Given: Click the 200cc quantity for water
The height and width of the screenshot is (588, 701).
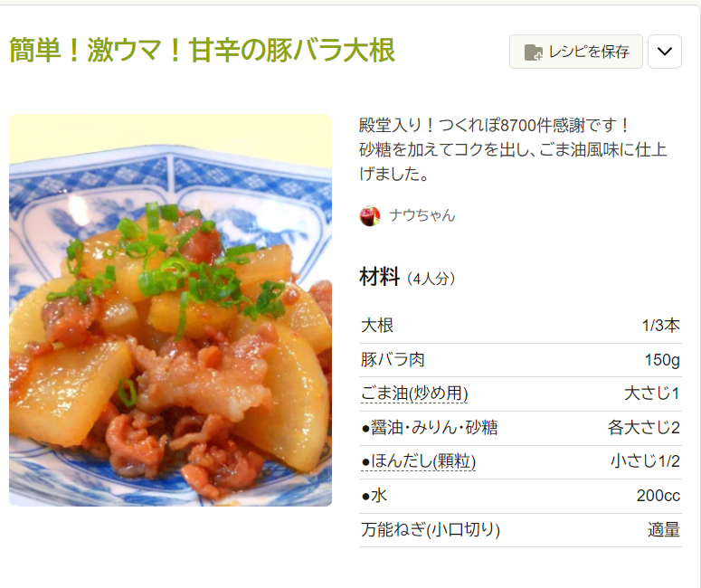Looking at the screenshot, I should point(658,496).
